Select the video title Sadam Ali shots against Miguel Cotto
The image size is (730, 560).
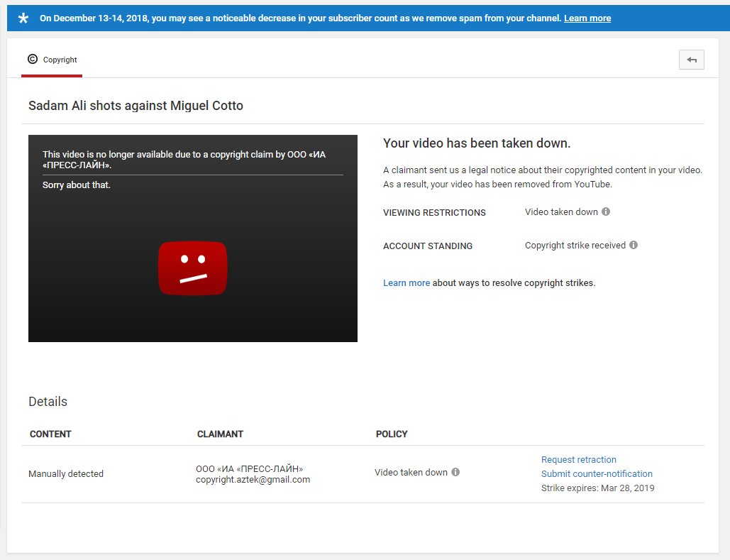click(x=136, y=106)
